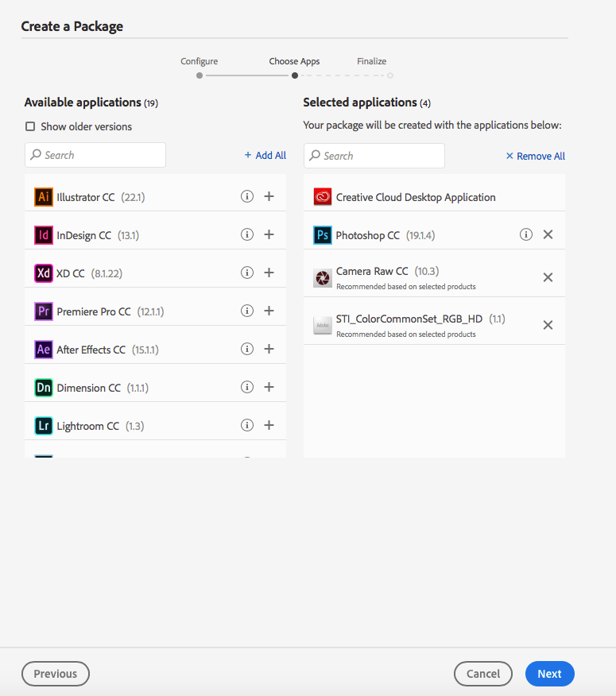Screen dimensions: 616x696
Task: Add Lightroom CC with its plus icon
Action: pyautogui.click(x=269, y=425)
